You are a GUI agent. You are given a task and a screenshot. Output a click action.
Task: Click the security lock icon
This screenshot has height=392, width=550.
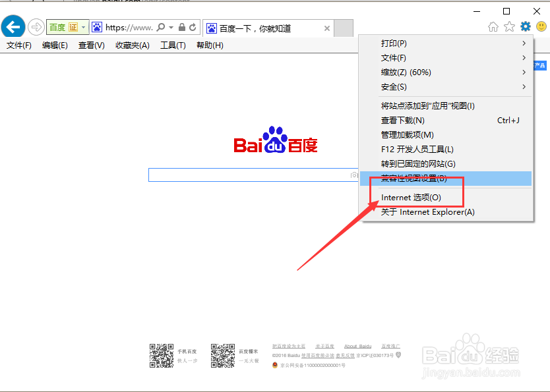click(x=182, y=27)
